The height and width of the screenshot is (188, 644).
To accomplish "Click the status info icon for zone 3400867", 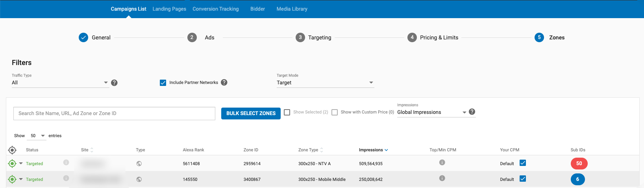I will 66,178.
